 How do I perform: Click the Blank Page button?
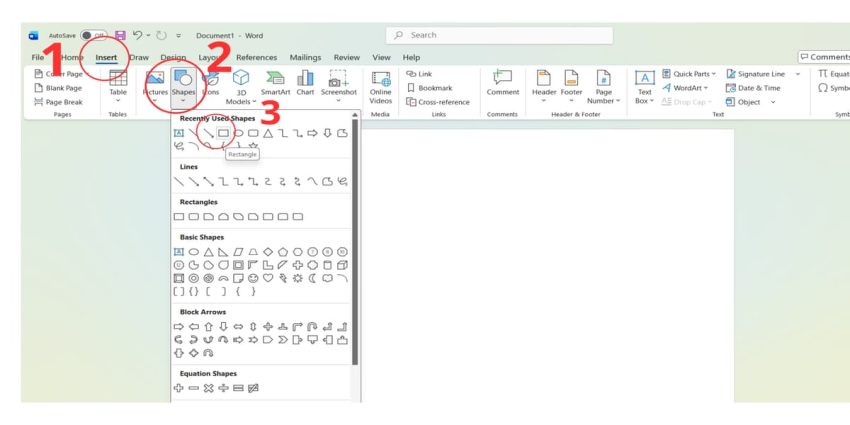(x=58, y=88)
